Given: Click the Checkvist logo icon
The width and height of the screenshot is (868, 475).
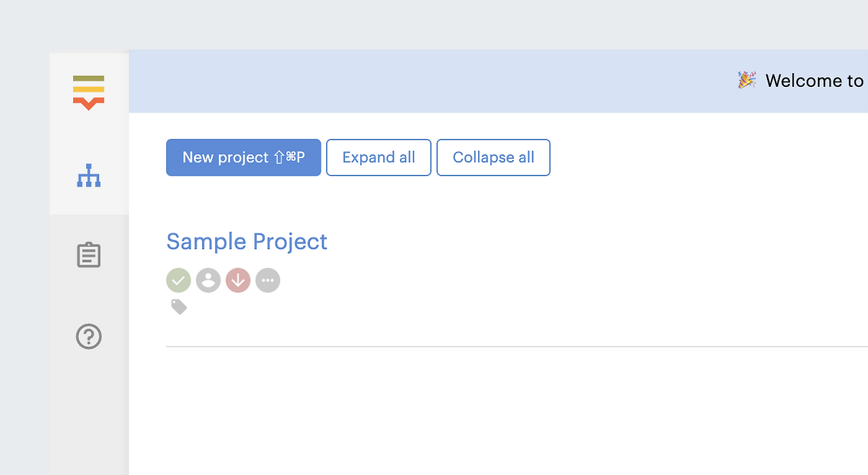Looking at the screenshot, I should [x=88, y=90].
